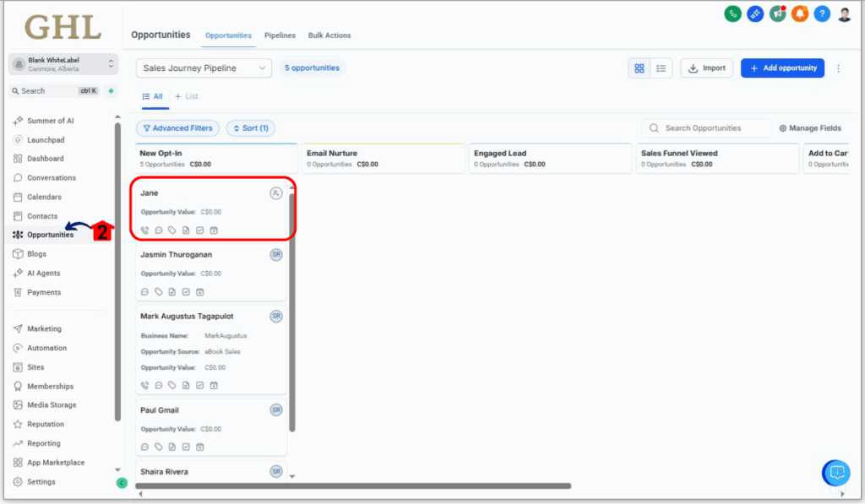Switch to board (grid) view toggle

tap(639, 68)
